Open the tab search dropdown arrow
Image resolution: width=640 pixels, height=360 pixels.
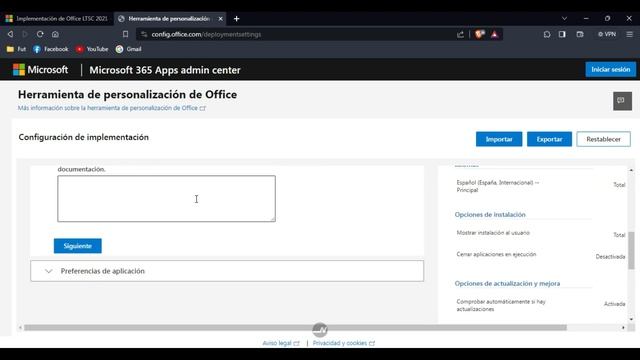pyautogui.click(x=564, y=18)
